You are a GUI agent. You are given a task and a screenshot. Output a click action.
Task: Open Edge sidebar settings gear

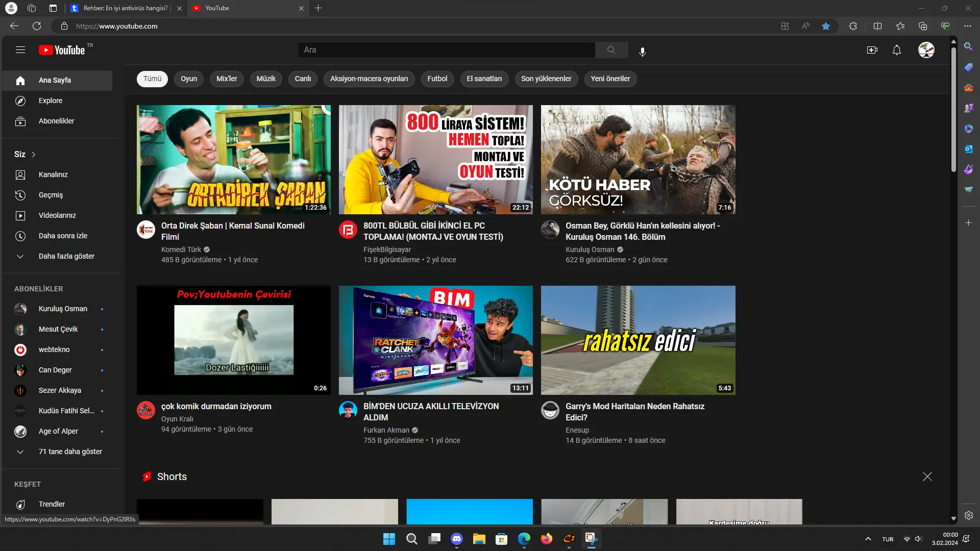(969, 515)
